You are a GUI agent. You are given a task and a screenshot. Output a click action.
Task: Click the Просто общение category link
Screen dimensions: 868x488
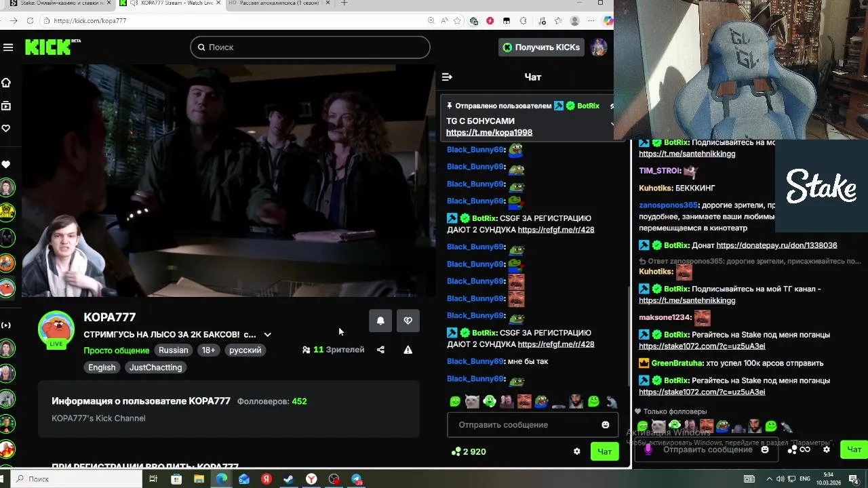click(x=116, y=350)
